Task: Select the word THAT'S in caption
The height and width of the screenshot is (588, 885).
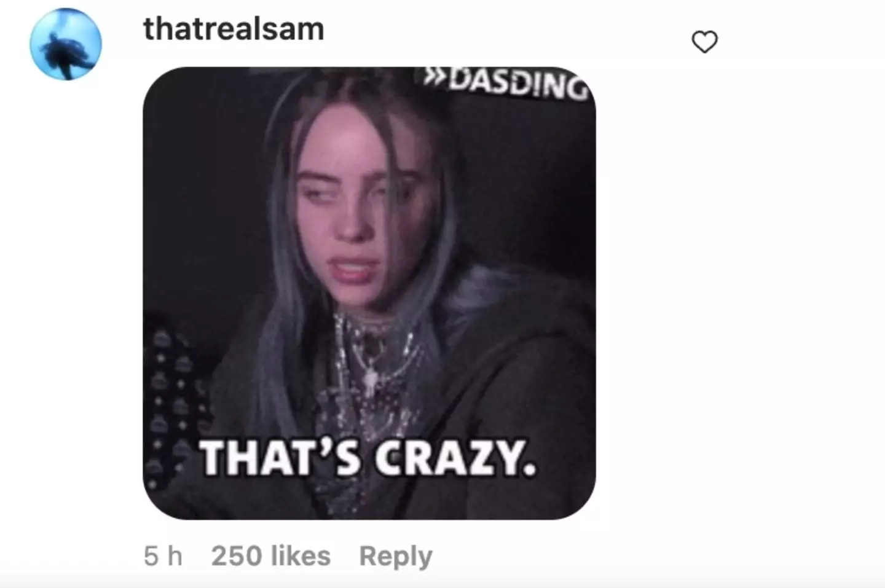Action: 281,458
